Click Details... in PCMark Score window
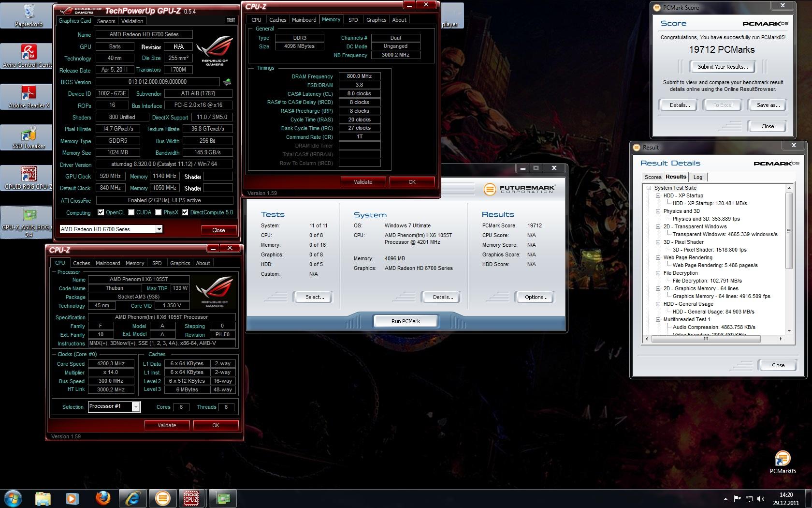The width and height of the screenshot is (812, 508). click(679, 105)
